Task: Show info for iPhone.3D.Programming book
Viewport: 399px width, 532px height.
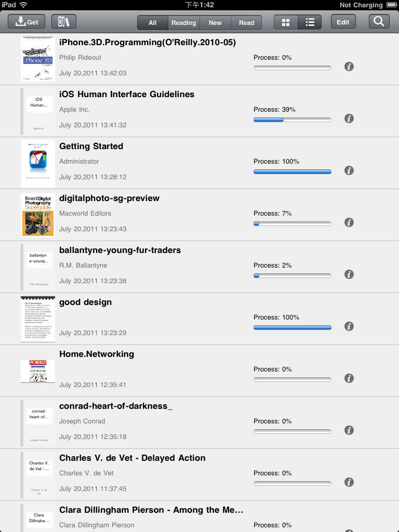Action: point(349,66)
